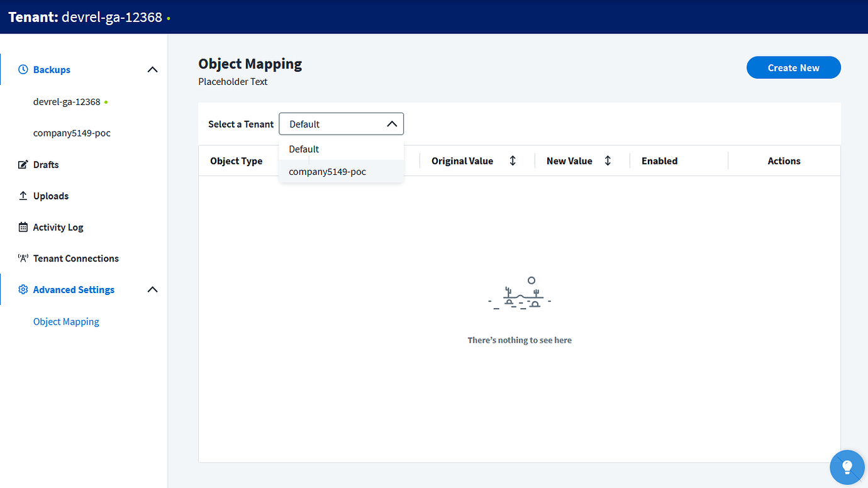Select the Default tenant option

(x=303, y=149)
